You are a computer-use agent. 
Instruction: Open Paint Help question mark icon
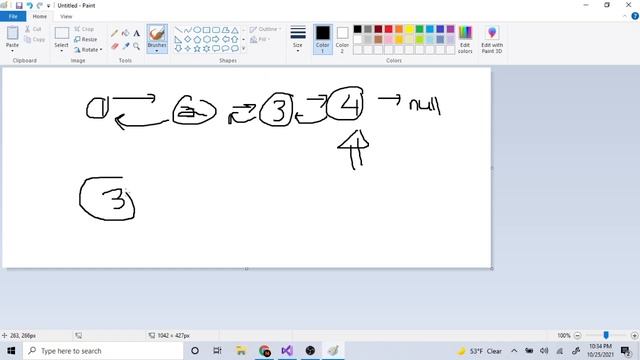635,16
